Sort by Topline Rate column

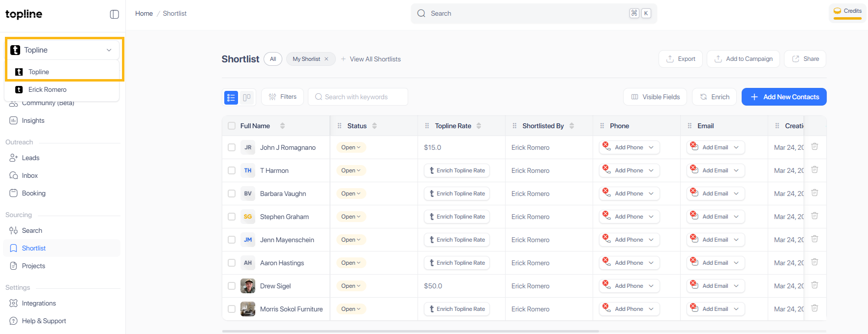479,126
